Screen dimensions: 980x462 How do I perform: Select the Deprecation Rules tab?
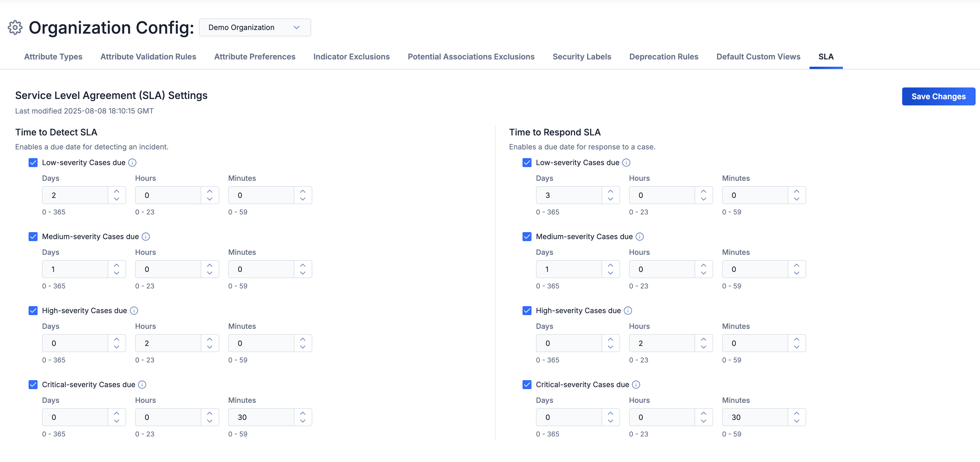pyautogui.click(x=664, y=56)
